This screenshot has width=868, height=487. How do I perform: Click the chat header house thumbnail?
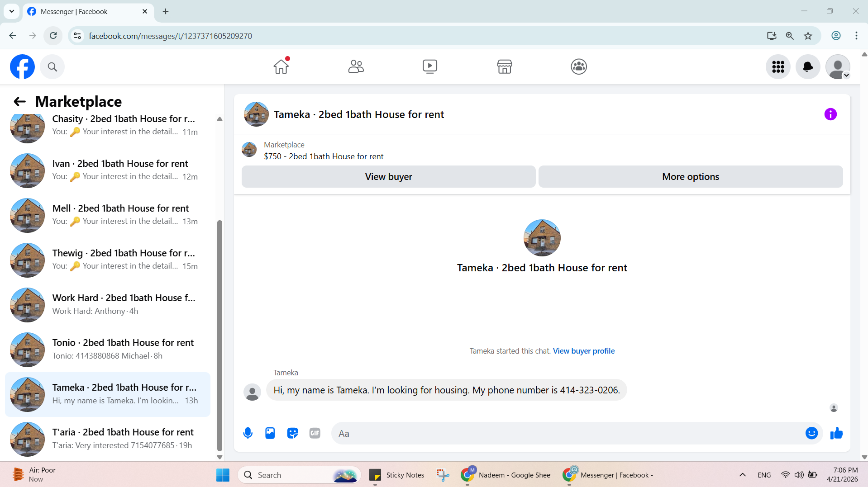(256, 114)
